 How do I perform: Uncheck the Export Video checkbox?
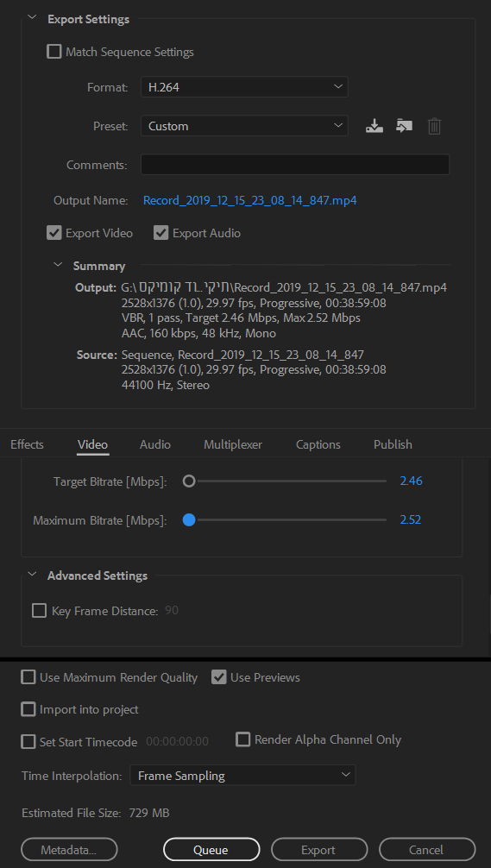[x=54, y=233]
